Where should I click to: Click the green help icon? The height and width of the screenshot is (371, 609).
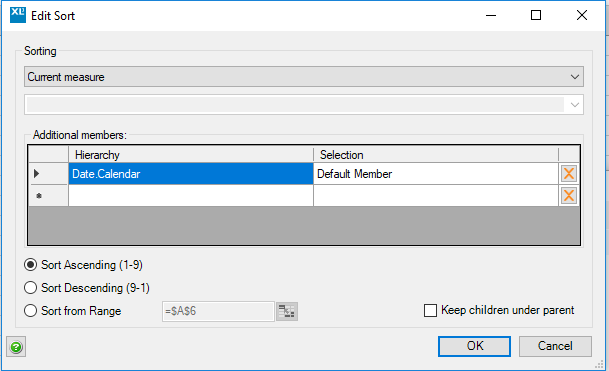[x=16, y=347]
